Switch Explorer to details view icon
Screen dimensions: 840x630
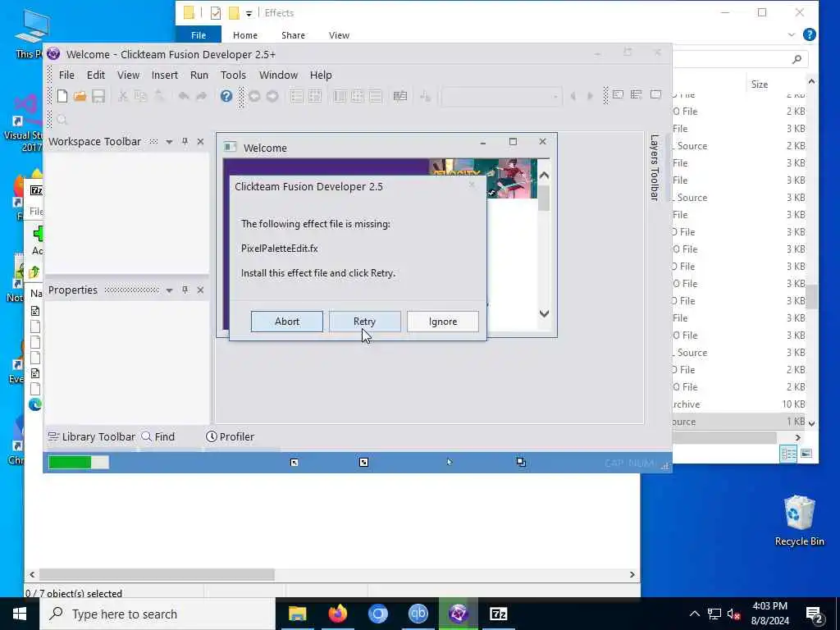point(788,454)
